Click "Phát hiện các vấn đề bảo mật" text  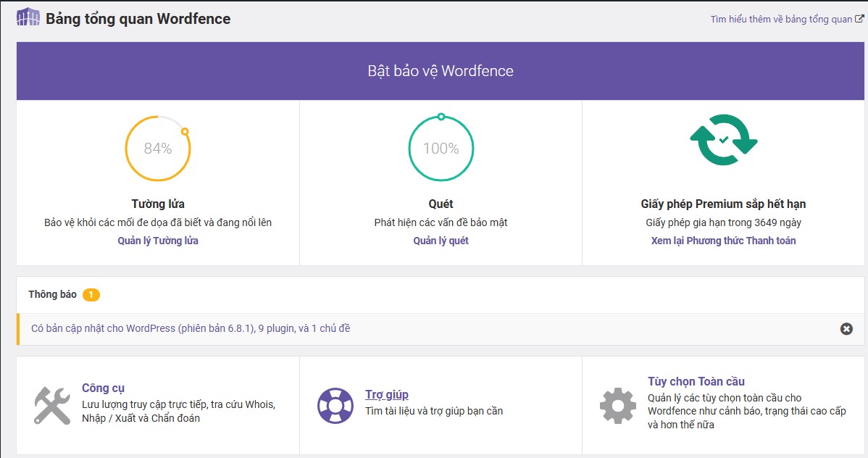(441, 222)
